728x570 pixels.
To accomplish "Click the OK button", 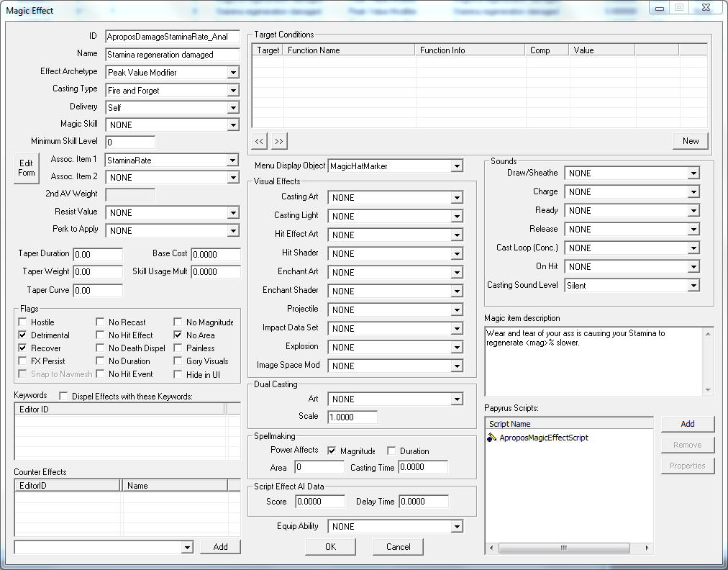I will pos(331,547).
